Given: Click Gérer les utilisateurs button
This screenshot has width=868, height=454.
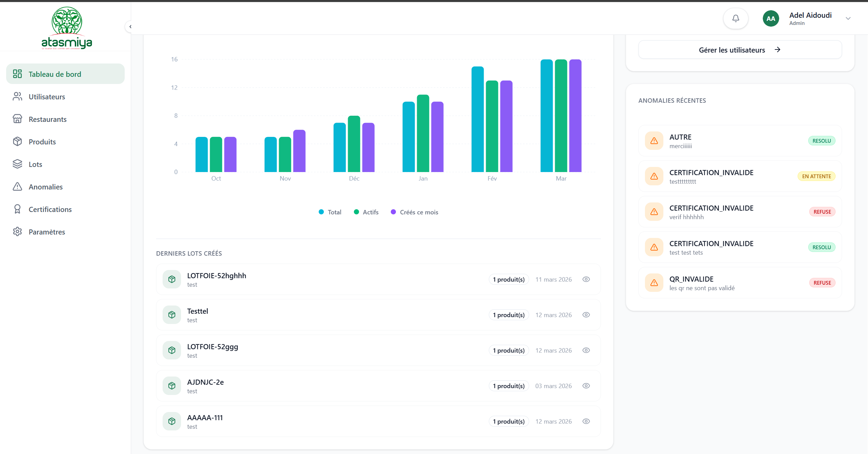Looking at the screenshot, I should click(740, 50).
